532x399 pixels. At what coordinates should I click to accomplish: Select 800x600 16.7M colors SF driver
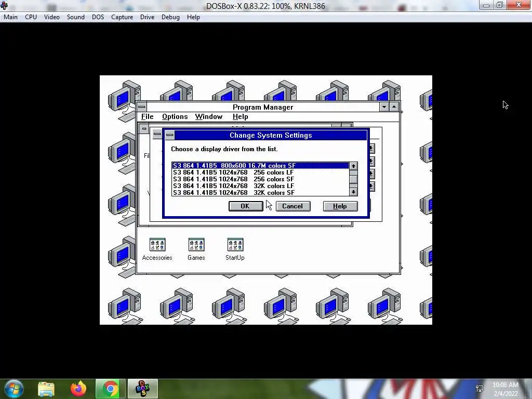[x=260, y=166]
